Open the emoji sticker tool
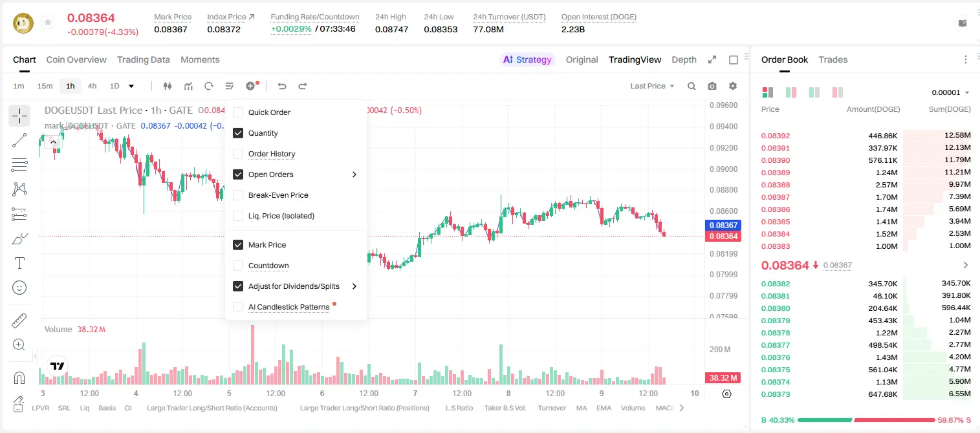Viewport: 980px width, 433px height. pos(19,288)
